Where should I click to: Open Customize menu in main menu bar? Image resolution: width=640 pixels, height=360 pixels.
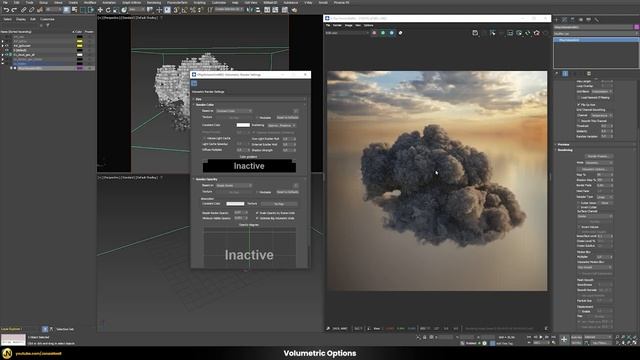click(x=219, y=2)
